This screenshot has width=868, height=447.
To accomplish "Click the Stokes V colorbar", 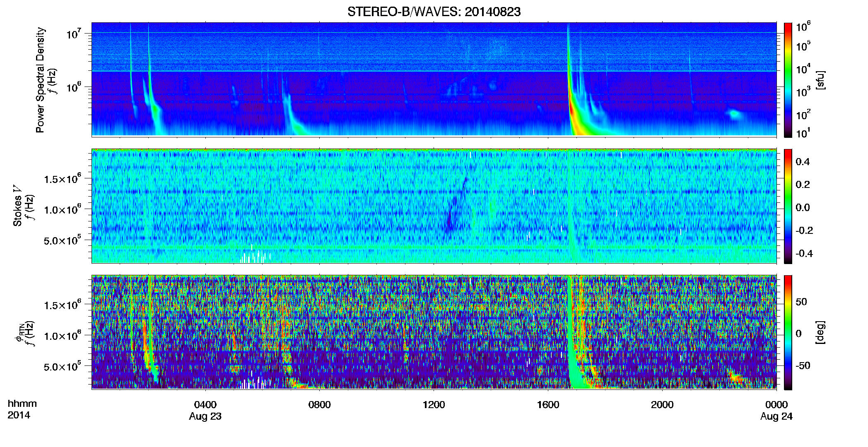I will pyautogui.click(x=788, y=206).
